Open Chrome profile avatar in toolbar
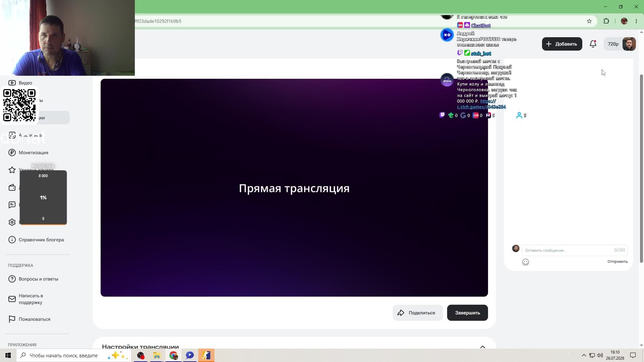Image resolution: width=644 pixels, height=362 pixels. [x=624, y=21]
